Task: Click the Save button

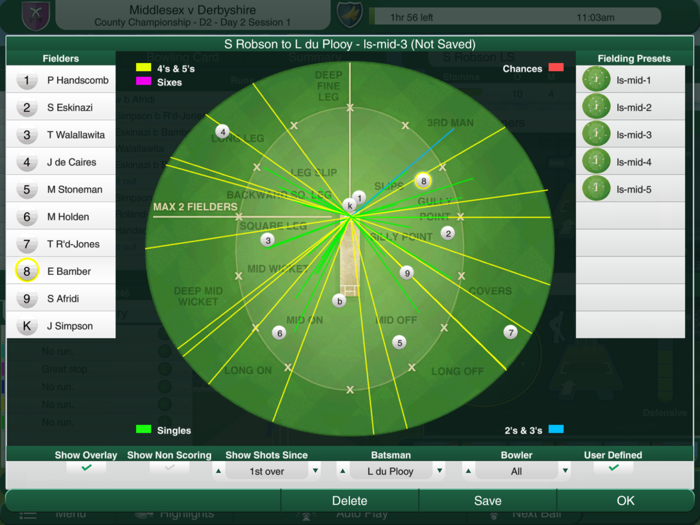Action: coord(488,500)
